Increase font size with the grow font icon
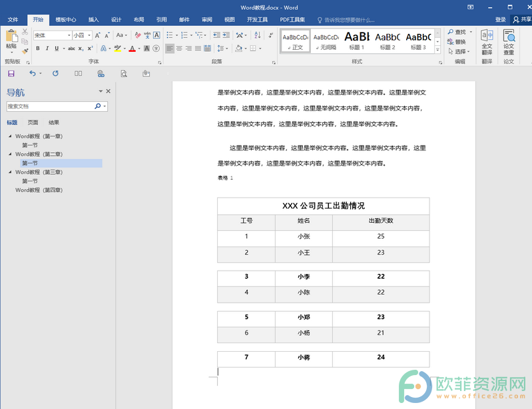The image size is (532, 409). point(98,35)
